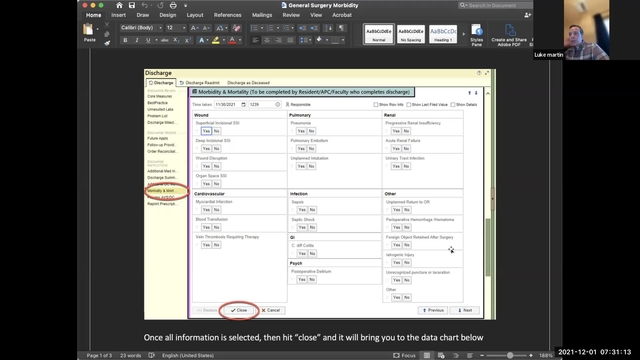Viewport: 640px width, 360px height.
Task: Undo the last action
Action: [144, 5]
